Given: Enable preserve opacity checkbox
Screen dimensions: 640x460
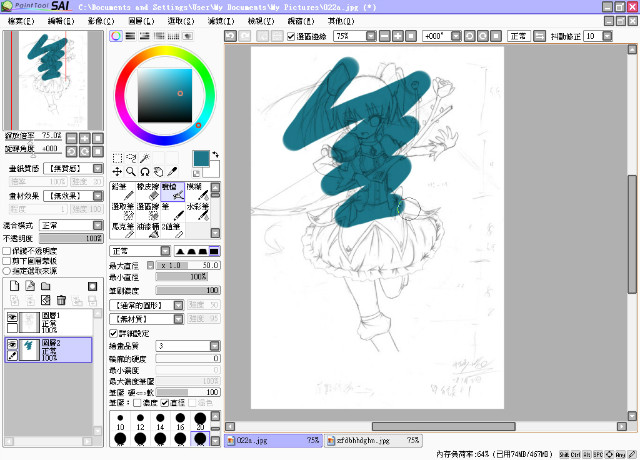Looking at the screenshot, I should coord(7,251).
